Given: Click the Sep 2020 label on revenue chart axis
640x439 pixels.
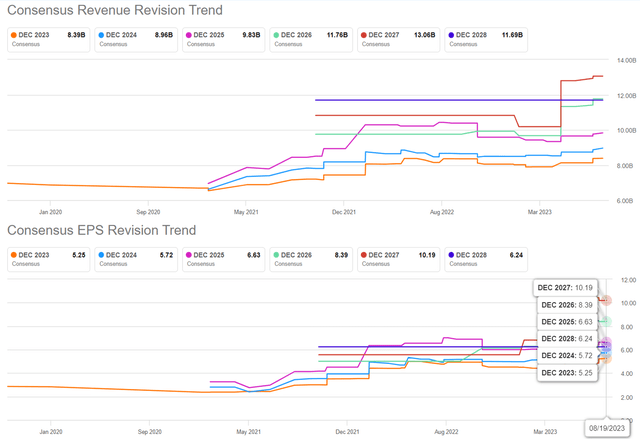Looking at the screenshot, I should (148, 212).
